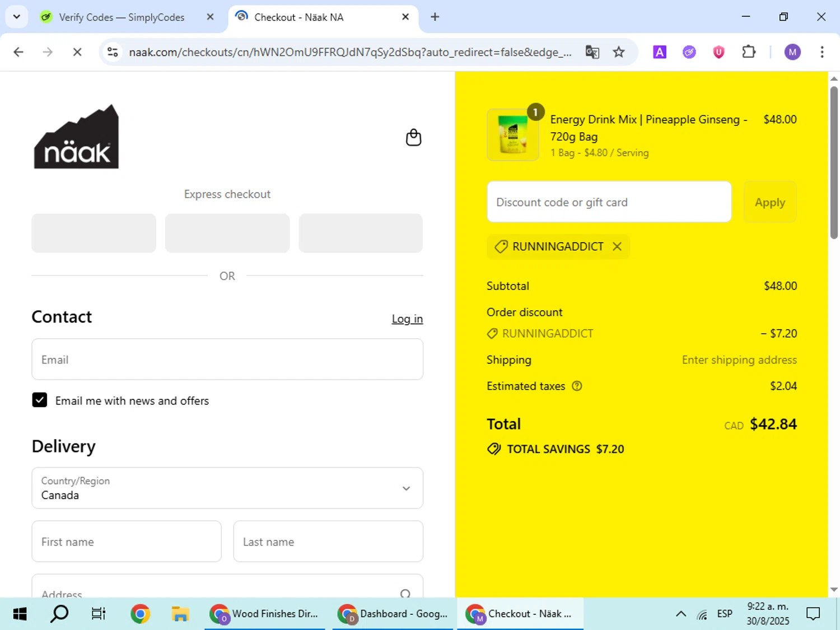This screenshot has width=840, height=630.
Task: Click the third express checkout button
Action: point(361,233)
